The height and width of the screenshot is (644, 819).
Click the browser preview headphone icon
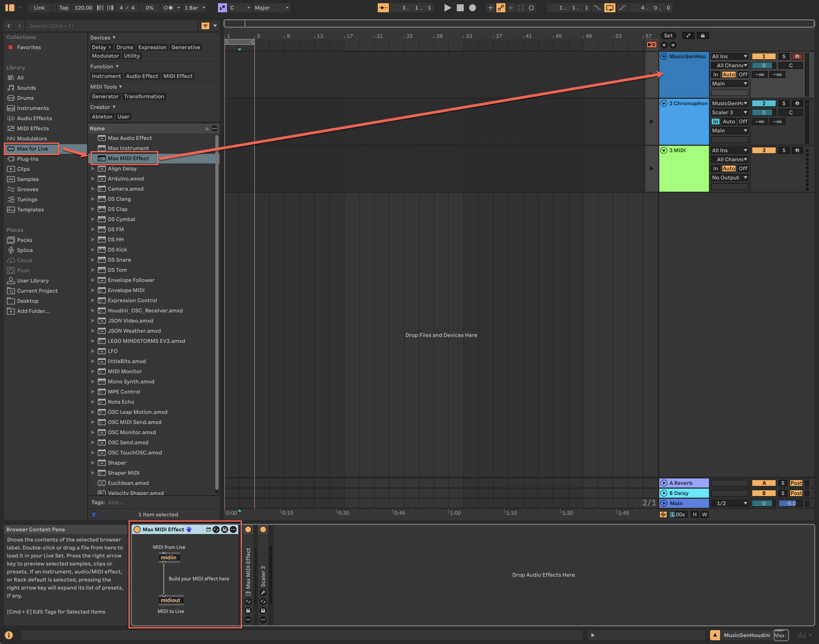(94, 514)
